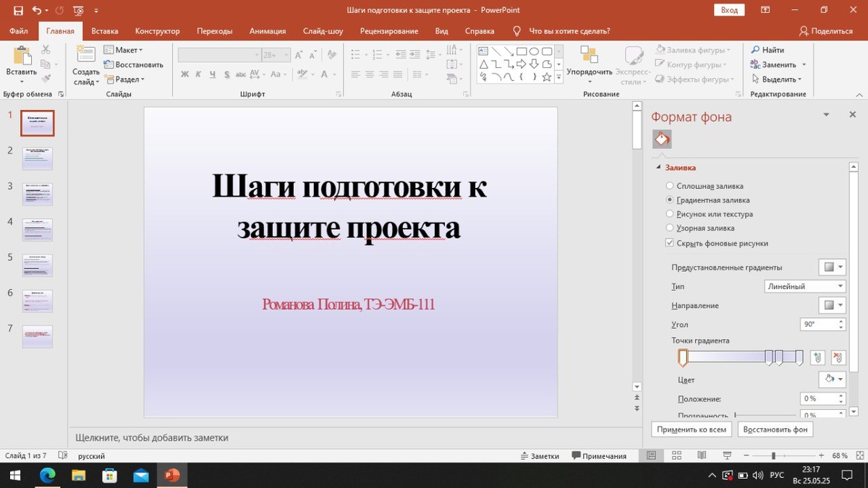Toggle underline Ч formatting
Viewport: 868px width, 488px height.
coord(213,74)
